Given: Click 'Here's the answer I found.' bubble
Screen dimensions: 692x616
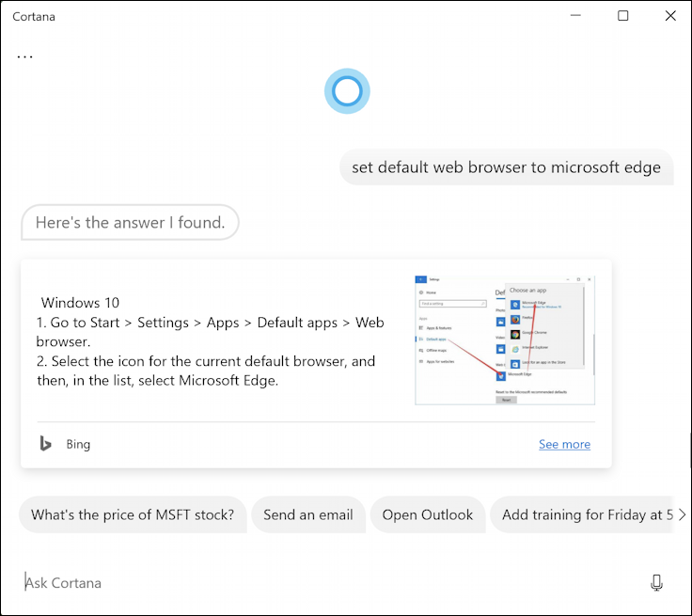Looking at the screenshot, I should [x=130, y=222].
